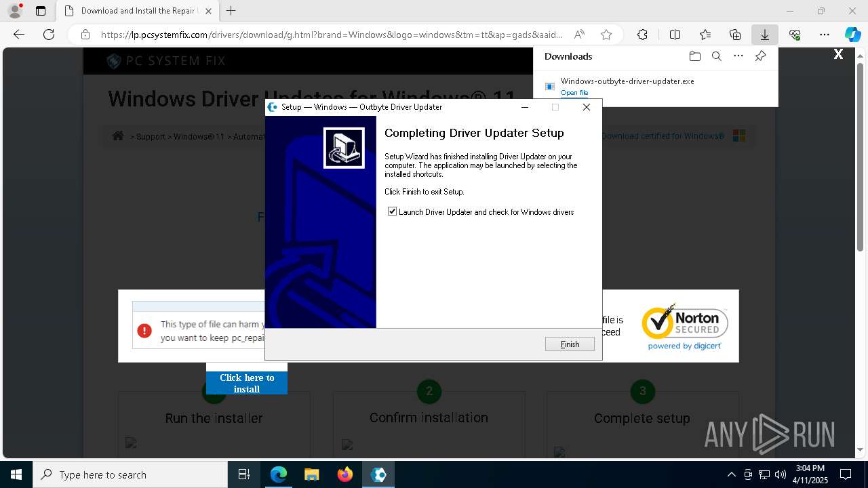
Task: Select Download and Install the Repair tab
Action: click(x=137, y=11)
